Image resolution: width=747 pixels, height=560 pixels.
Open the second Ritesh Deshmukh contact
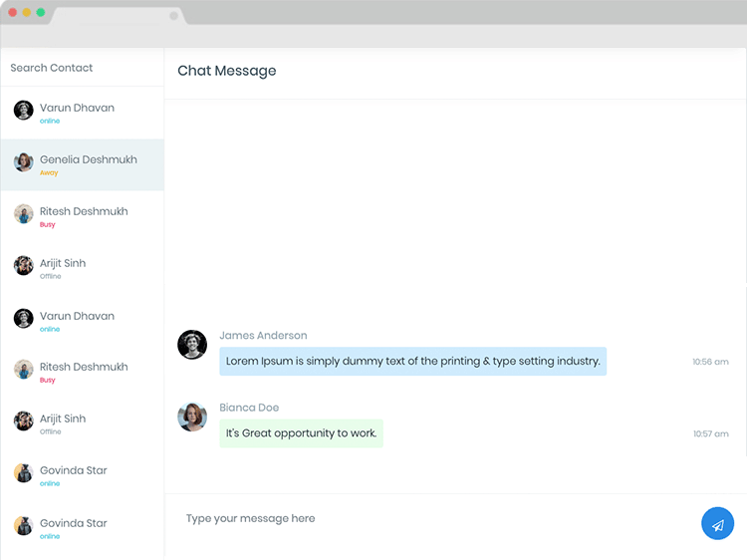pyautogui.click(x=84, y=367)
